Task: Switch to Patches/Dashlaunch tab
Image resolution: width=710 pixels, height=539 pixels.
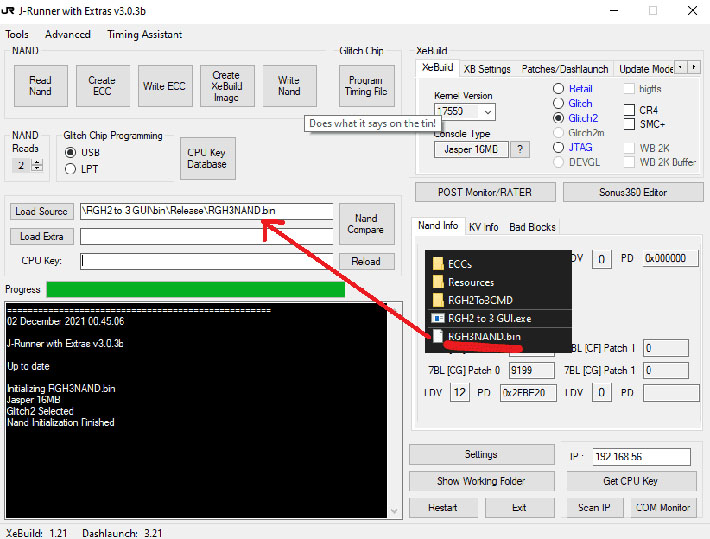Action: [x=565, y=69]
